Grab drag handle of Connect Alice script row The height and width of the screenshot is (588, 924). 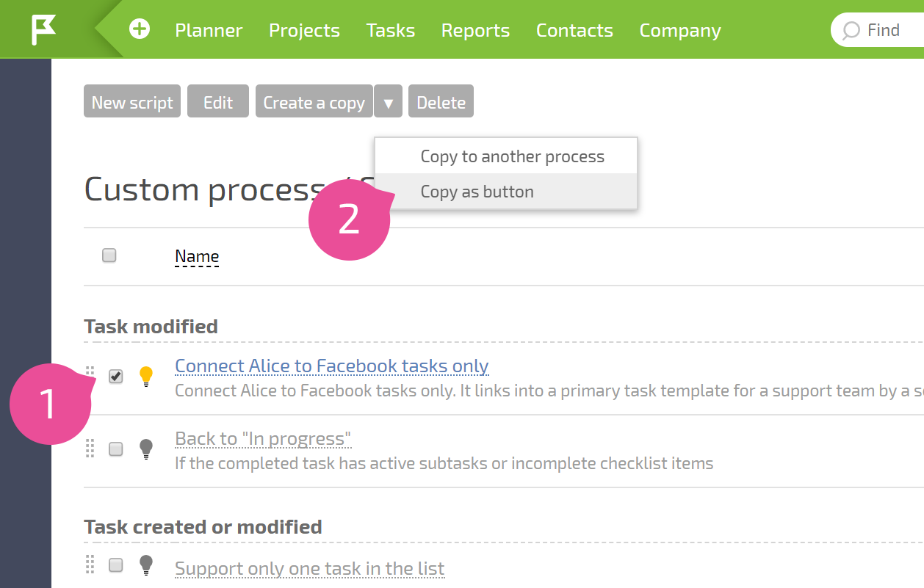[x=90, y=374]
